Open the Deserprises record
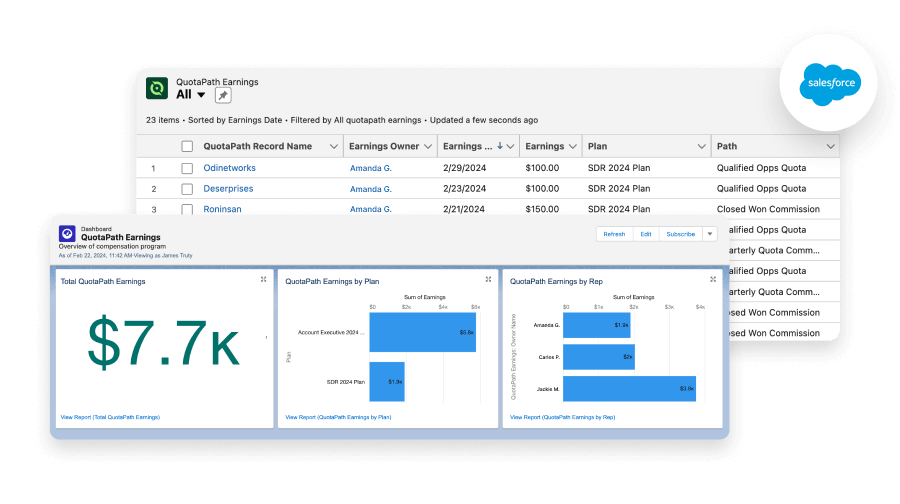The image size is (900, 504). pos(228,189)
